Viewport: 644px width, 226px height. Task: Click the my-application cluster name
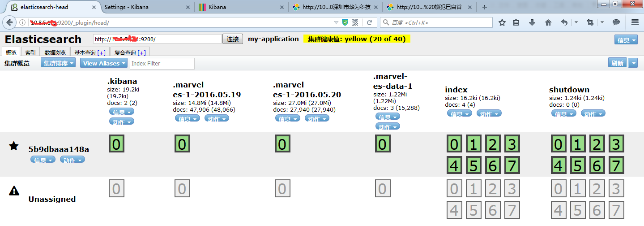click(273, 39)
